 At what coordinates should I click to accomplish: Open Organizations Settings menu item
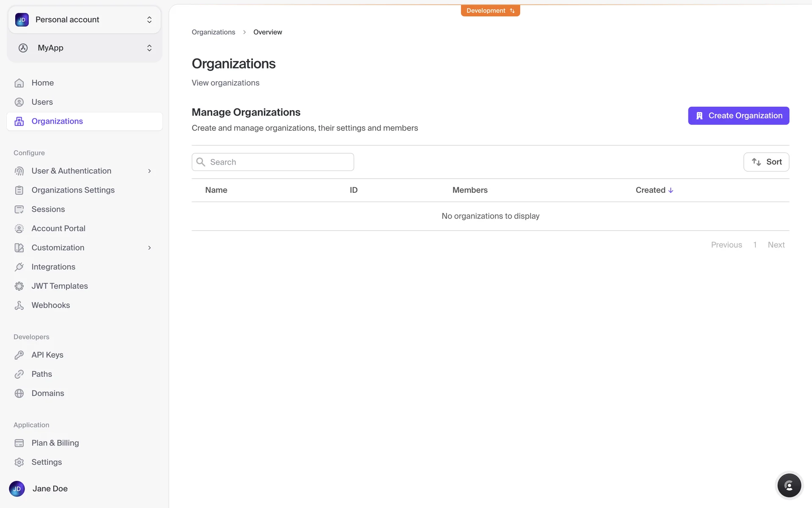coord(73,190)
